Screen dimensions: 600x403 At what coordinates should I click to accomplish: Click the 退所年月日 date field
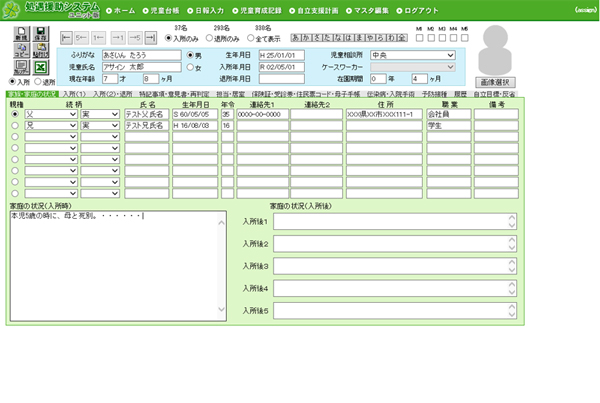click(282, 79)
